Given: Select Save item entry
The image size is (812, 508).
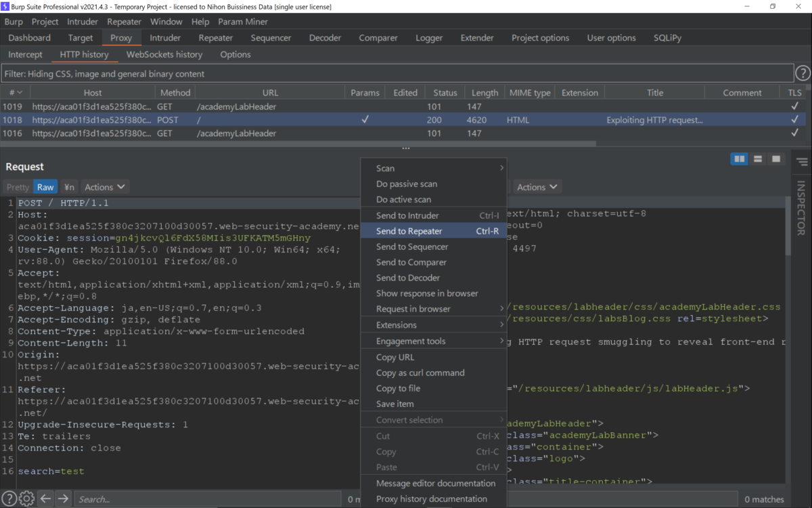Looking at the screenshot, I should coord(434,404).
